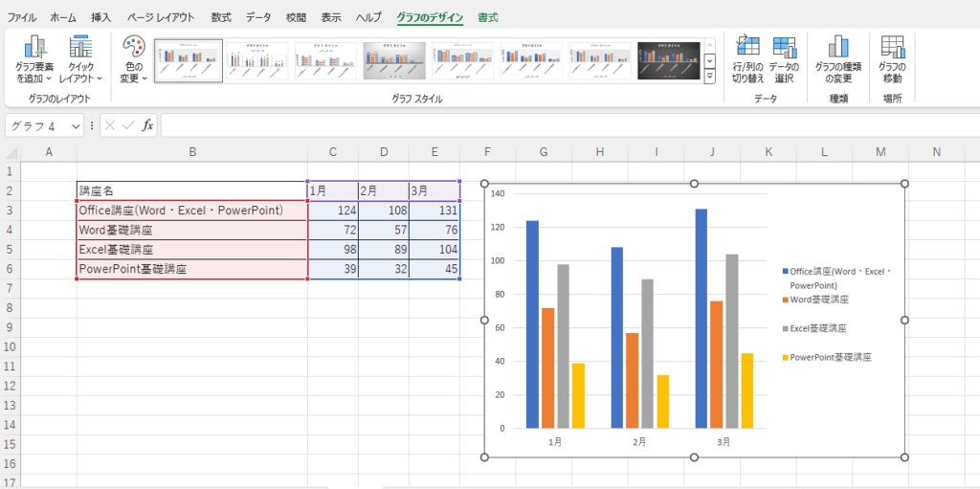Switch to the 表示 tab
Image resolution: width=980 pixels, height=489 pixels.
coord(330,17)
